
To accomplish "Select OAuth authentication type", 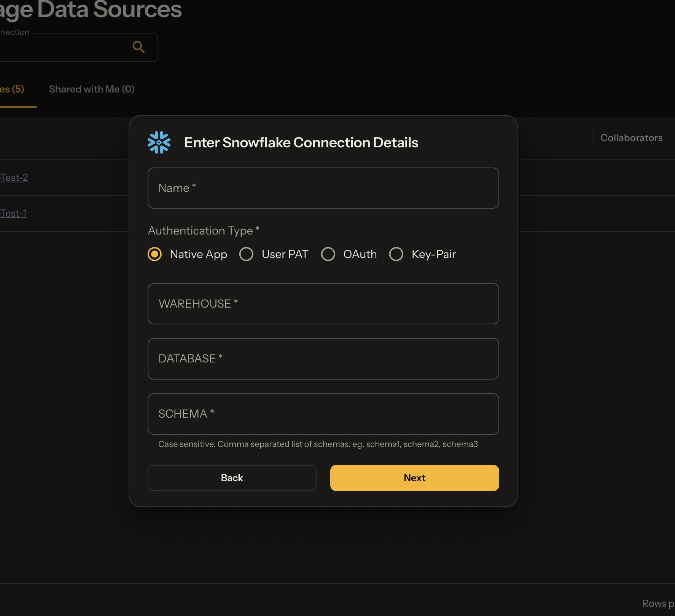I will (x=328, y=254).
